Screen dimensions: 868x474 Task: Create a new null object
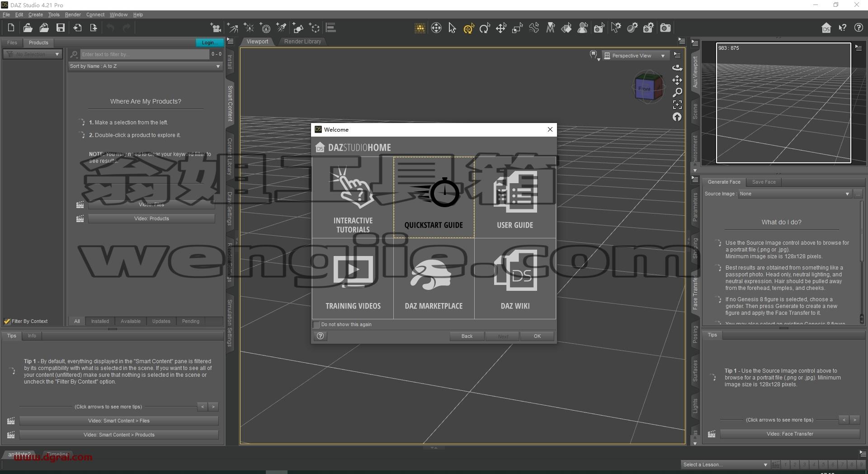tap(315, 28)
